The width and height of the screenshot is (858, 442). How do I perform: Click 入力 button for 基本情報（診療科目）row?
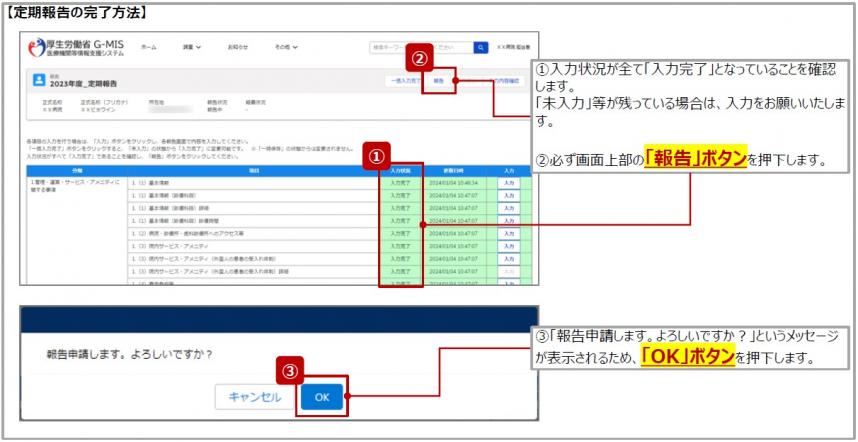pyautogui.click(x=508, y=196)
